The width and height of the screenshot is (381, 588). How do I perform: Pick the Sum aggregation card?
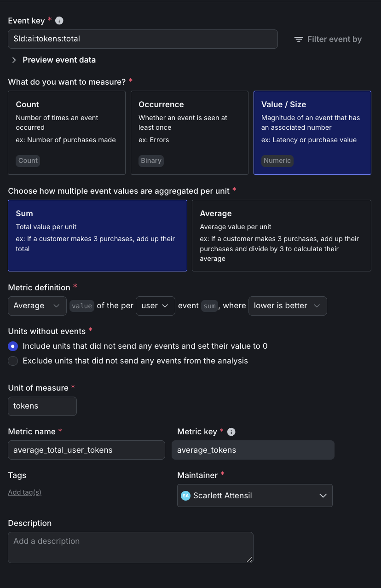98,235
